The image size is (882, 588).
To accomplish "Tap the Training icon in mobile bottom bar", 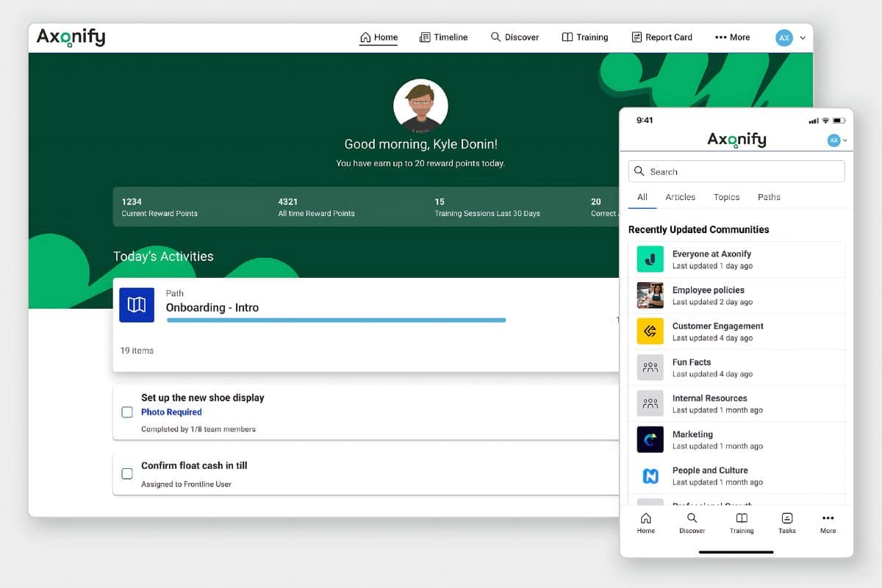I will pos(742,518).
